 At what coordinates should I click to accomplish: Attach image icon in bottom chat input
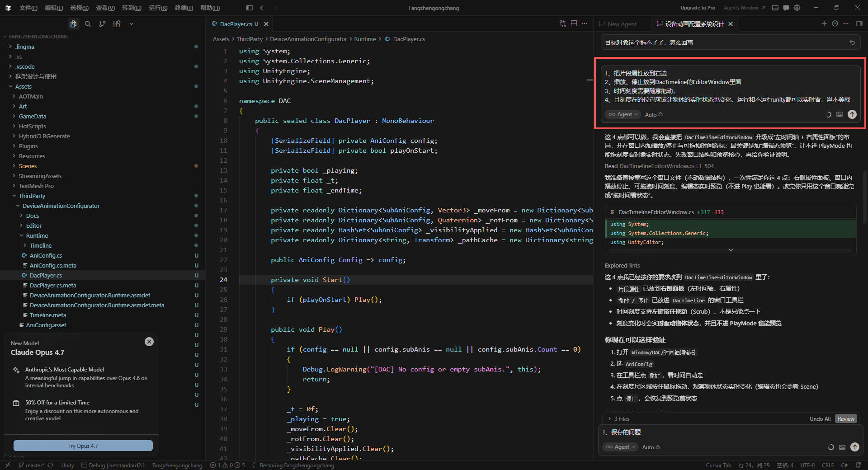click(842, 447)
